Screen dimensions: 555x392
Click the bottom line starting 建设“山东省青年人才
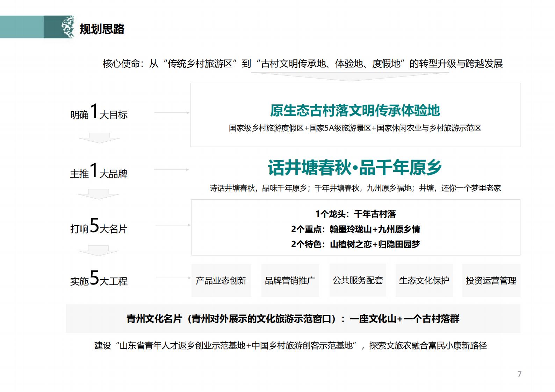(x=290, y=346)
